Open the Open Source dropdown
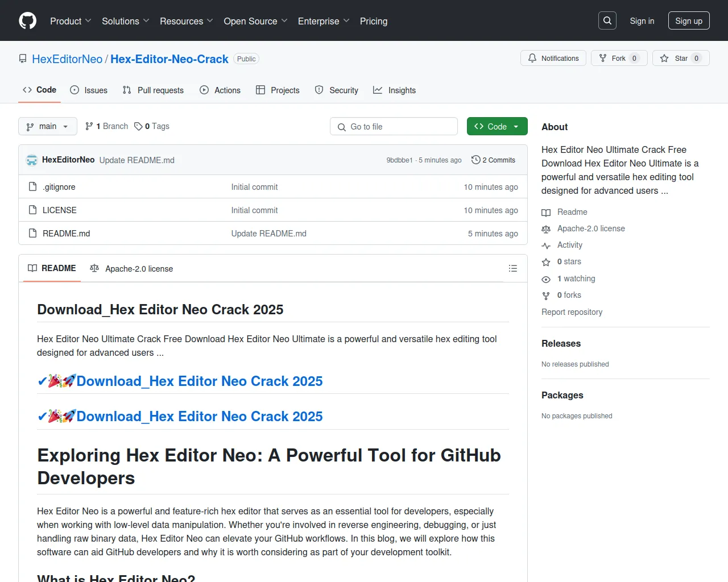728x582 pixels. point(256,21)
